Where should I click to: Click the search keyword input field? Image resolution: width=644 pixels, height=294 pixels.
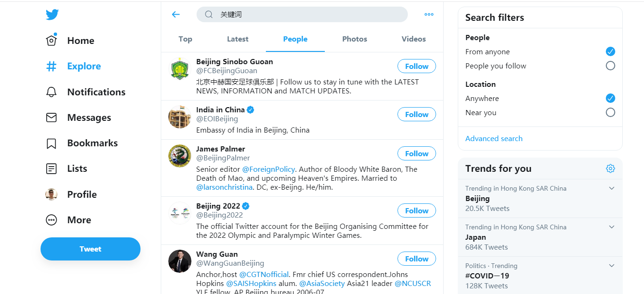(306, 14)
